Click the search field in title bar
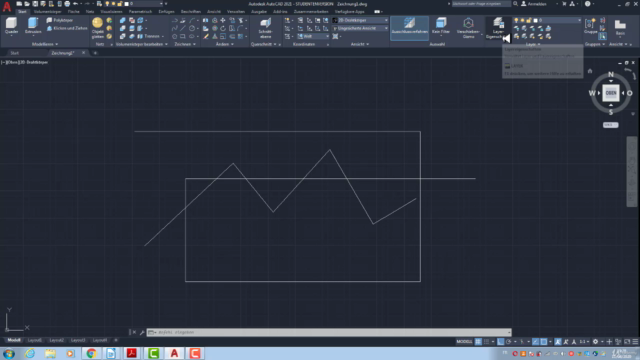Screen dimensions: 640x360 [481, 4]
